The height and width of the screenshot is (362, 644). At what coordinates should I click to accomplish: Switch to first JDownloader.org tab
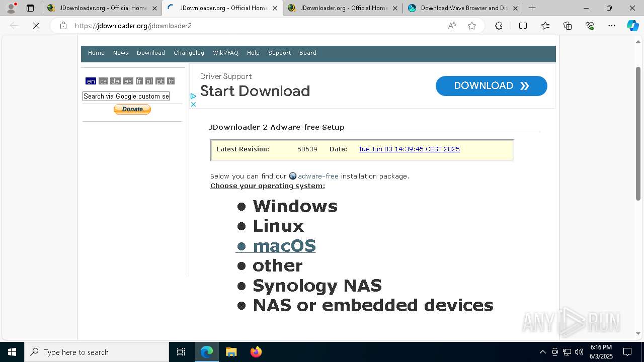102,8
